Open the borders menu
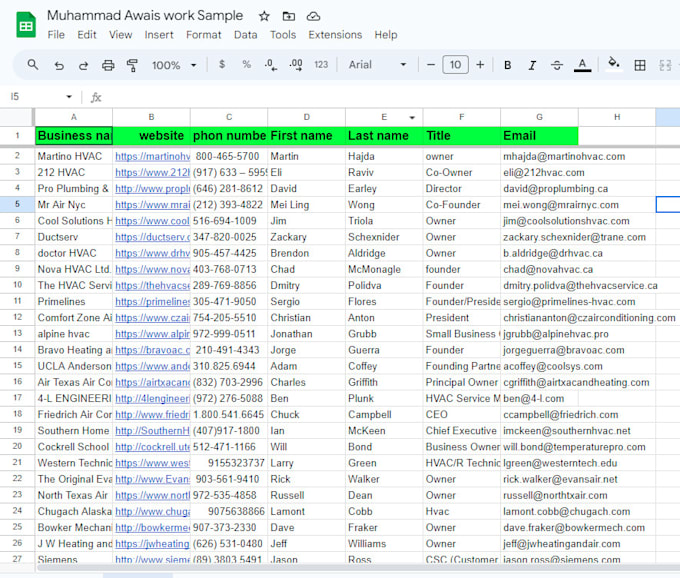680x578 pixels. pyautogui.click(x=640, y=65)
